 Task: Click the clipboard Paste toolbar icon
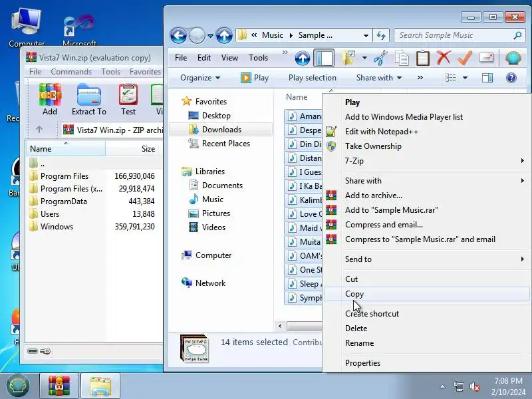point(423,58)
